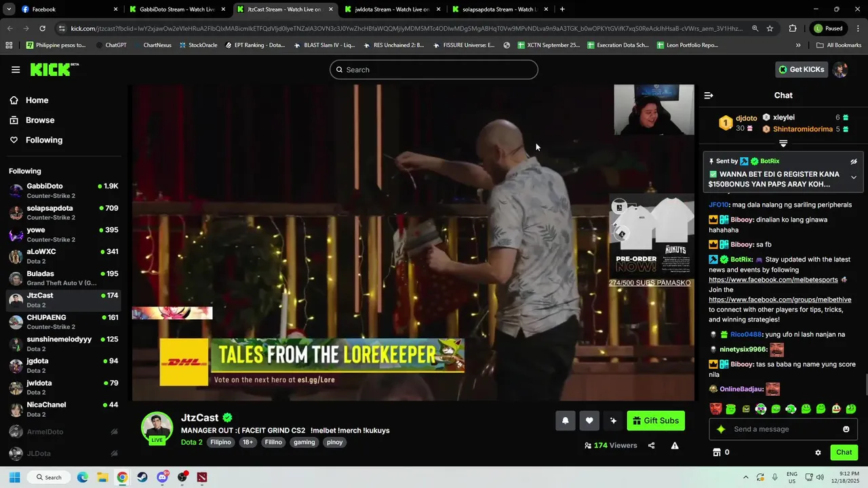Bookmark this page with star icon
This screenshot has width=868, height=488.
pos(770,28)
